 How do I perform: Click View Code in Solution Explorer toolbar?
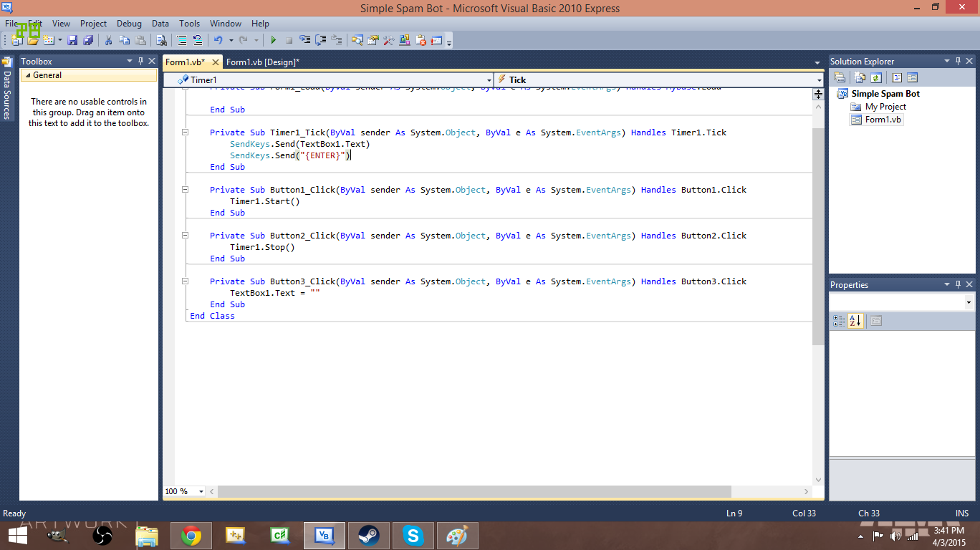(x=896, y=77)
